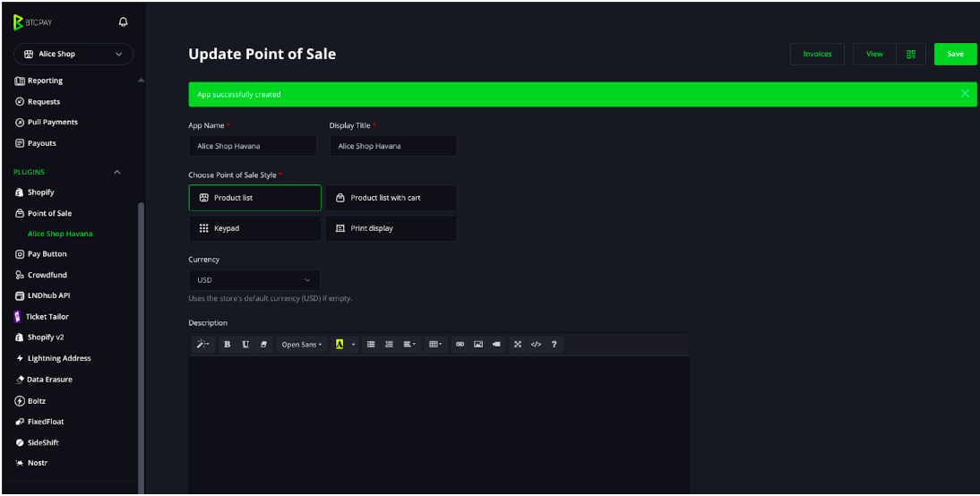Toggle bold formatting
This screenshot has height=496, width=980.
pos(227,344)
